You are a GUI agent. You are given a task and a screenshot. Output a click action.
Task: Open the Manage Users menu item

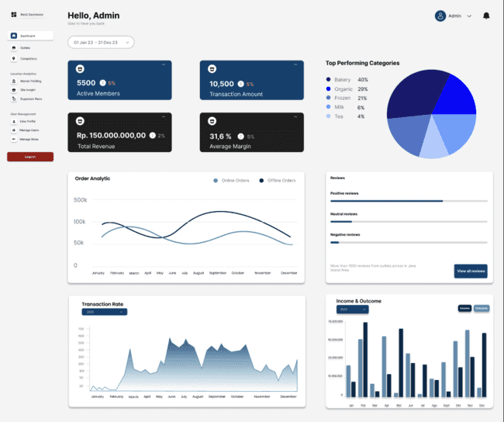25,130
